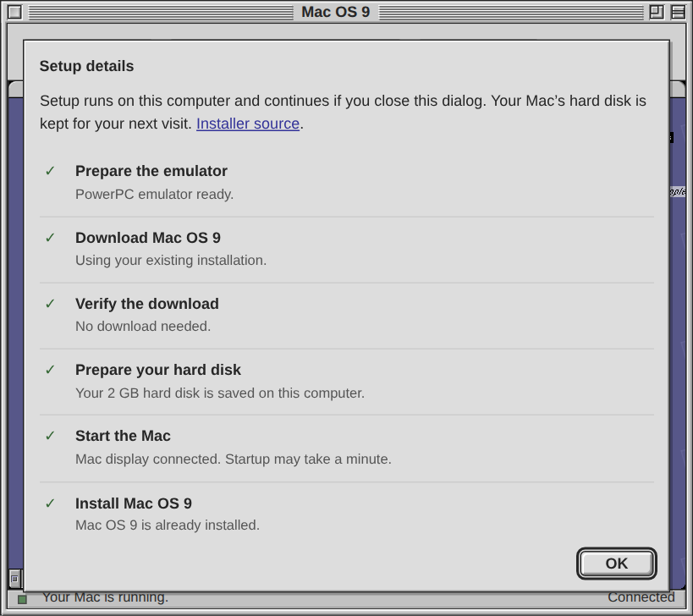693x616 pixels.
Task: Click the Your Mac is running status message
Action: (x=105, y=597)
